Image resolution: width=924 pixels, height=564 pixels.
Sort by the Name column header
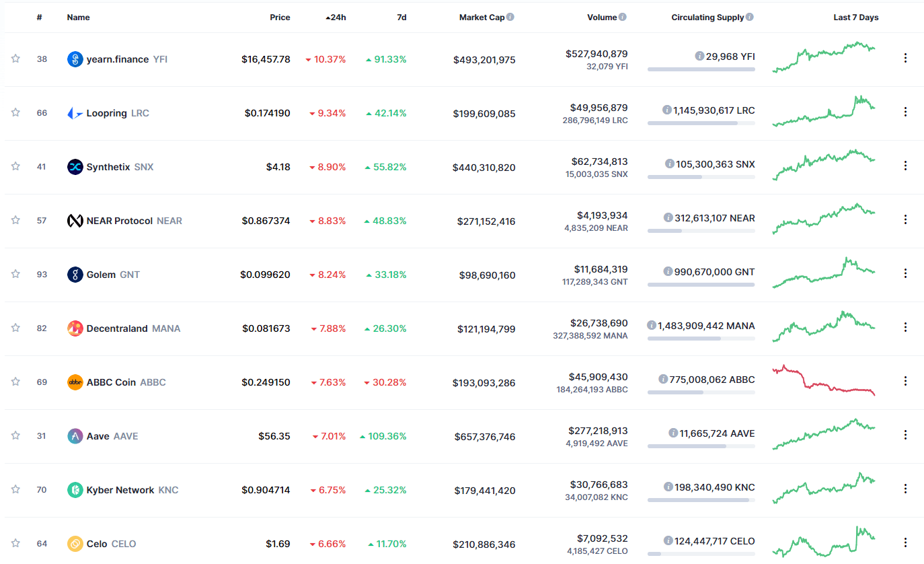[78, 17]
